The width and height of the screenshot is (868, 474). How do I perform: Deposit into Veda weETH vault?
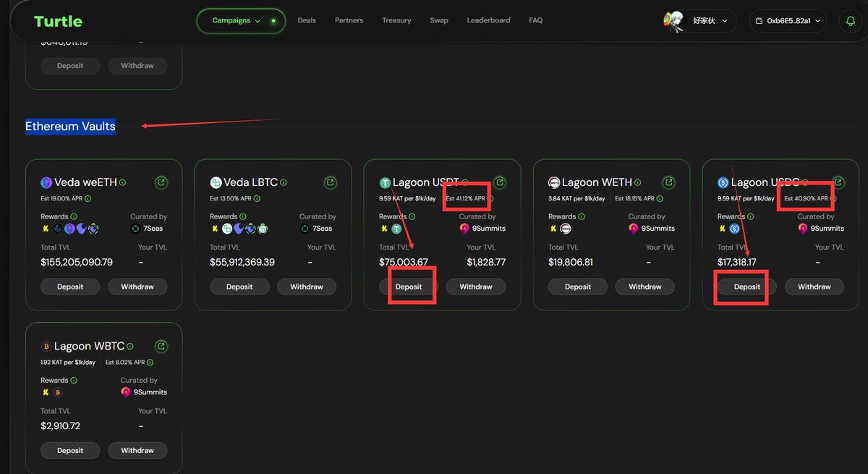click(x=70, y=287)
